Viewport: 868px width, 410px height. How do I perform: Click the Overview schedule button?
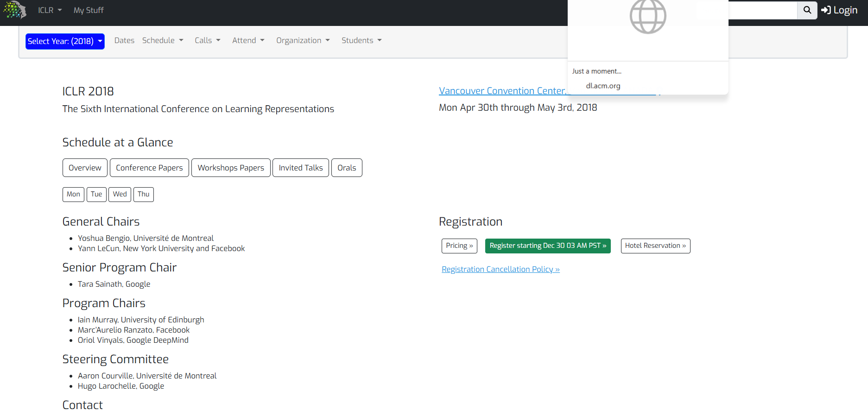(x=85, y=168)
